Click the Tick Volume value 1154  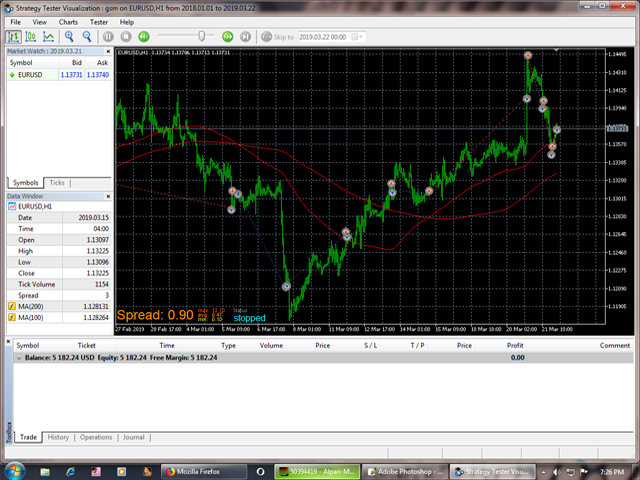pyautogui.click(x=102, y=284)
